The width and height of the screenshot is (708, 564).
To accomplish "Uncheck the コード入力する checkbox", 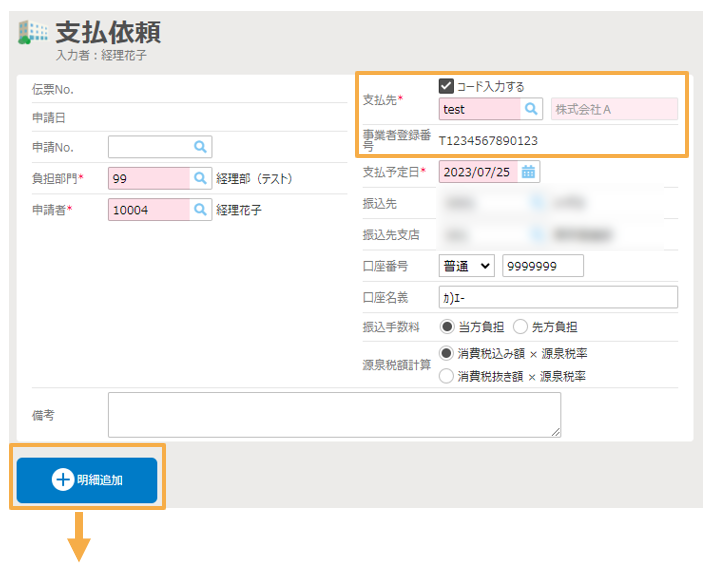I will [446, 86].
